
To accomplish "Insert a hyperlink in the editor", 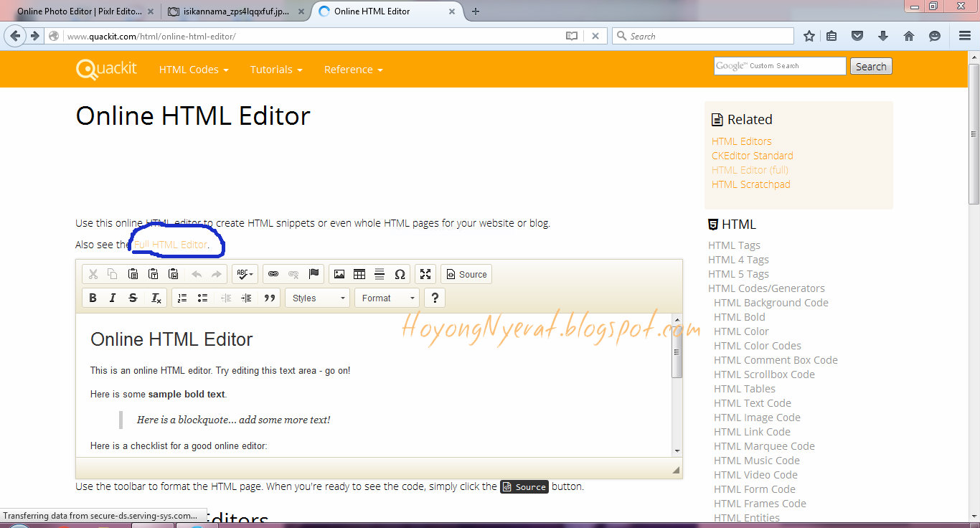I will pyautogui.click(x=273, y=273).
